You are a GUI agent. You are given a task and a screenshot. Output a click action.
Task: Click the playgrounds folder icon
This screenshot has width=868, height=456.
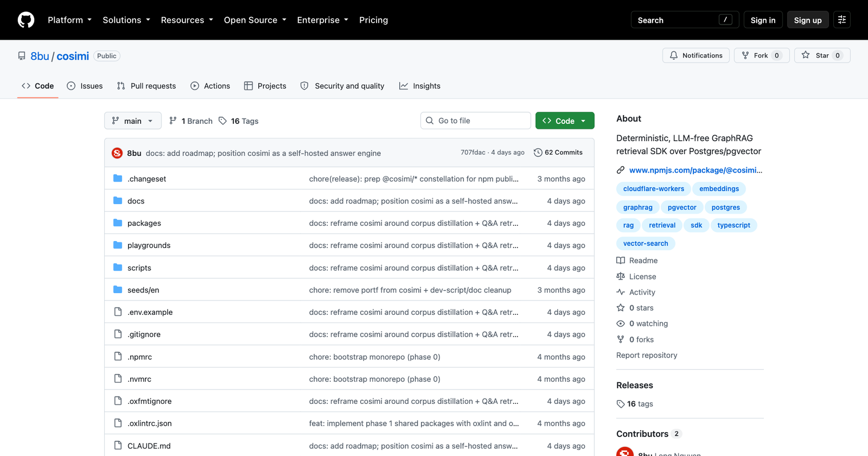[118, 245]
